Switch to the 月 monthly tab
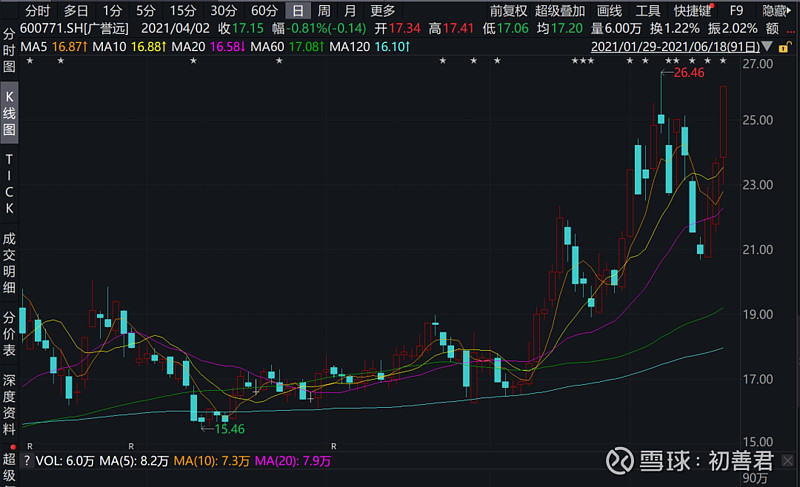The image size is (800, 487). click(x=350, y=10)
